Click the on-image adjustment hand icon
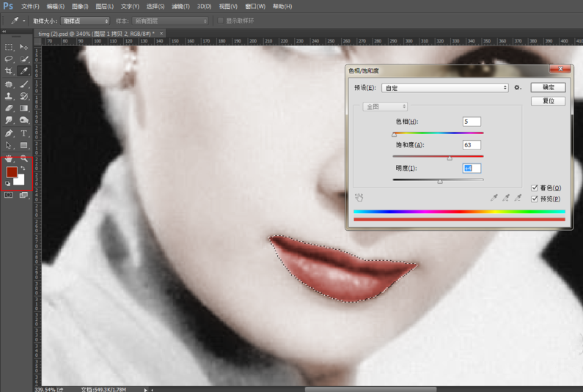This screenshot has height=392, width=583. click(359, 198)
